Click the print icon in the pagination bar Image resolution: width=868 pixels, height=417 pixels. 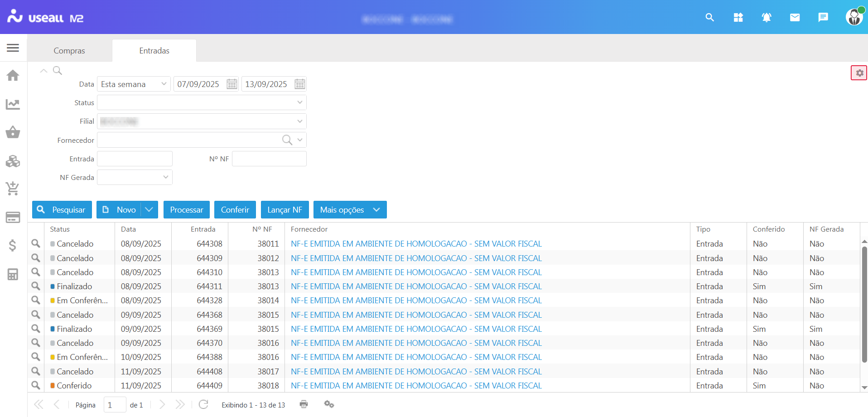(x=304, y=404)
